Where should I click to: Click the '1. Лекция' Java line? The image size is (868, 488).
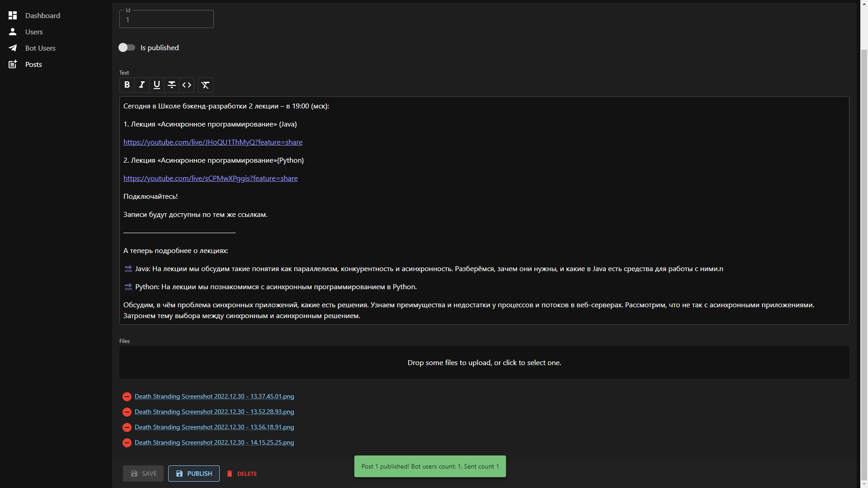tap(210, 124)
